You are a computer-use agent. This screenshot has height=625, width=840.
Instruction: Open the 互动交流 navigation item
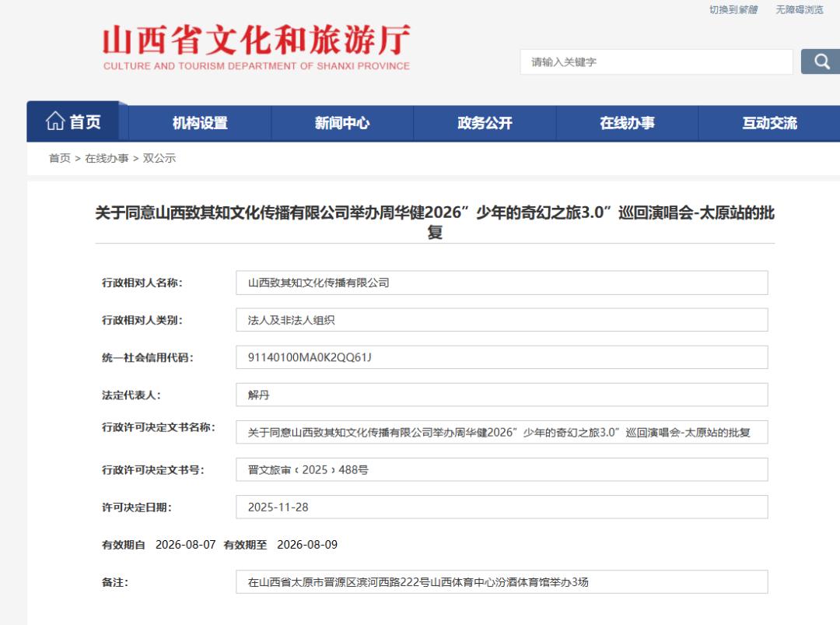coord(769,123)
